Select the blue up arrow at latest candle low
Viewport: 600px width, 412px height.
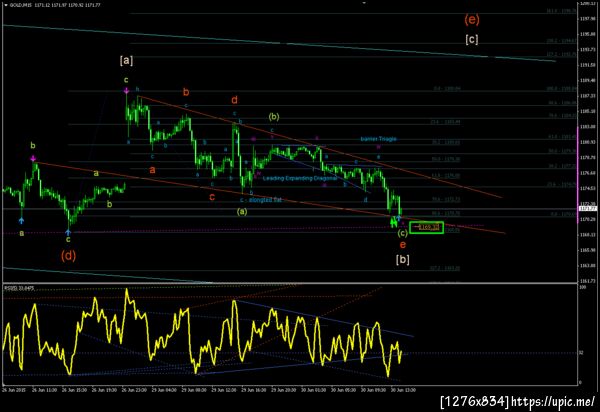click(x=398, y=218)
